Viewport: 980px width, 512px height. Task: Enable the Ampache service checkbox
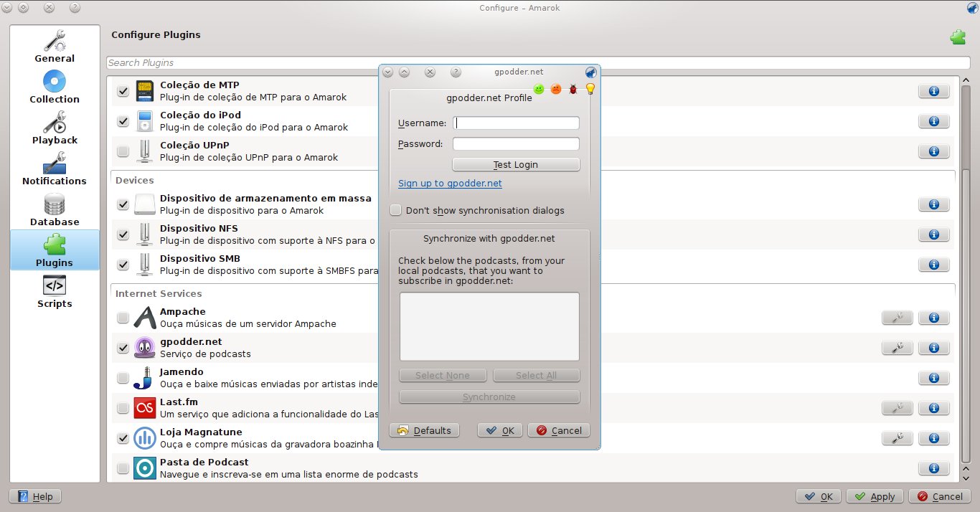point(123,318)
